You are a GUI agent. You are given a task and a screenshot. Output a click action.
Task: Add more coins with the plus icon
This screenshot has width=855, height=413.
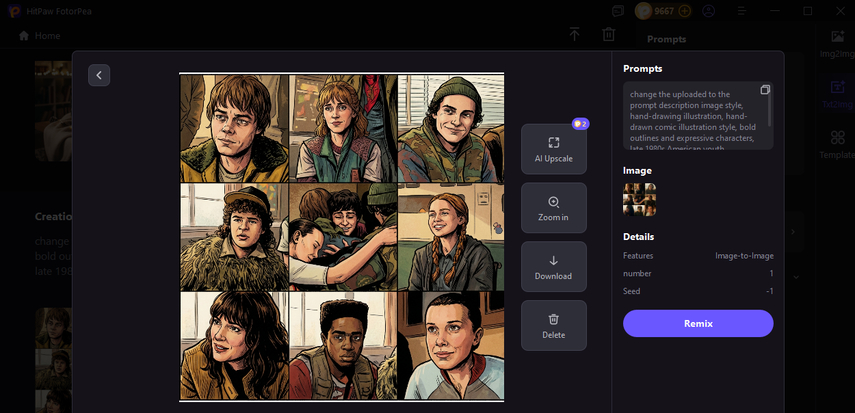tap(685, 11)
